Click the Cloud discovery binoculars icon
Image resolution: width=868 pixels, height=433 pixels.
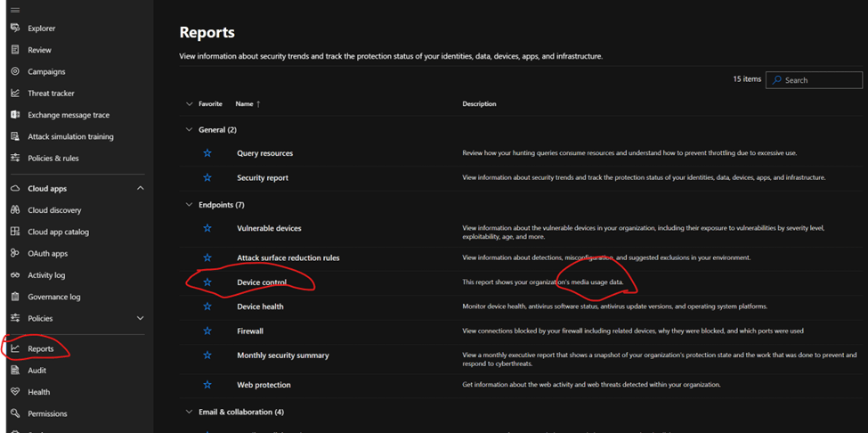pos(15,210)
